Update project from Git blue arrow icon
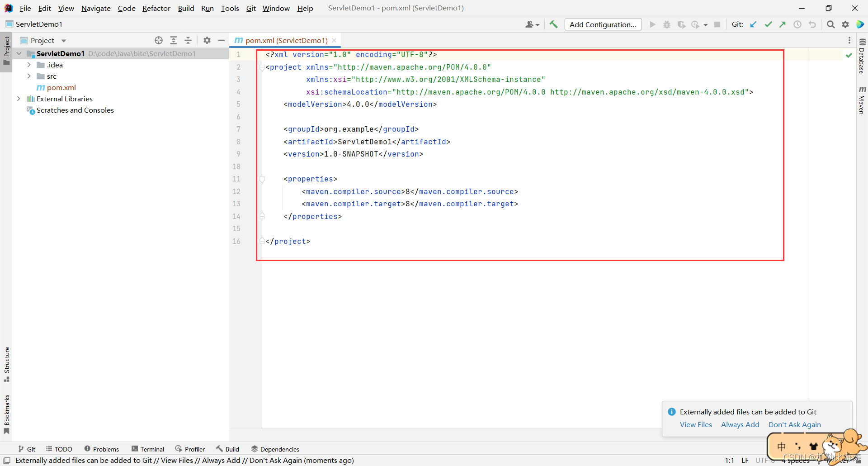The height and width of the screenshot is (466, 868). (753, 24)
